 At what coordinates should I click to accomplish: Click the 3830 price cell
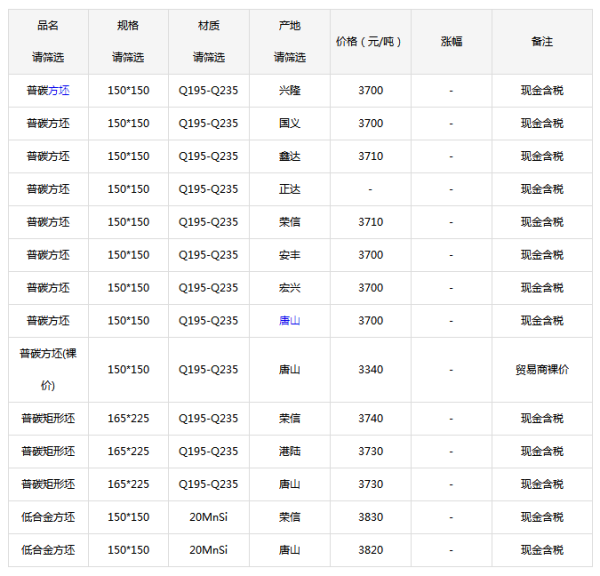[x=370, y=517]
